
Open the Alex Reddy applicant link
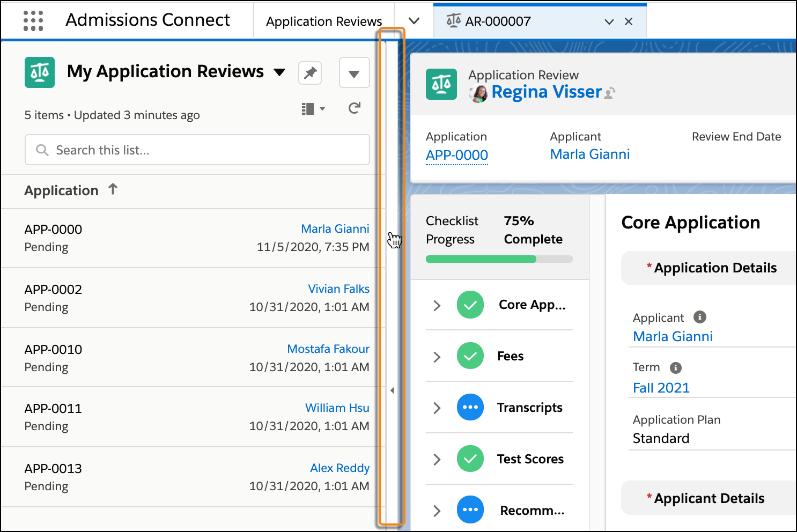pyautogui.click(x=340, y=468)
